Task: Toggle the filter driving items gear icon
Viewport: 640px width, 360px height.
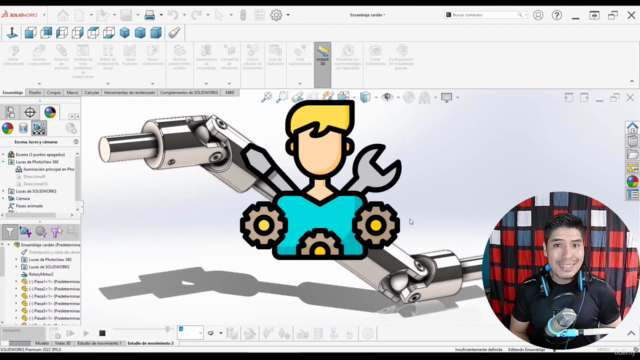Action: click(x=41, y=232)
